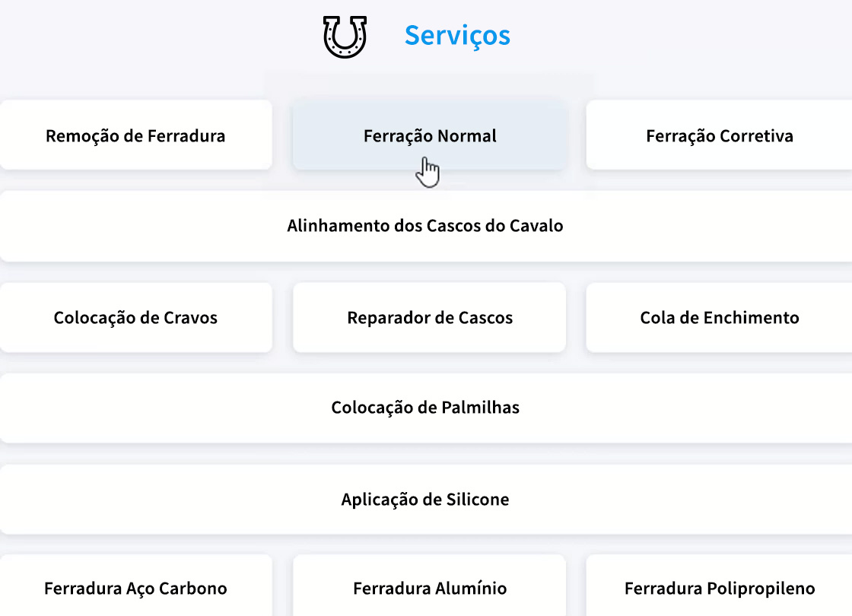Click the Serviços heading
This screenshot has height=616, width=852.
[x=458, y=35]
